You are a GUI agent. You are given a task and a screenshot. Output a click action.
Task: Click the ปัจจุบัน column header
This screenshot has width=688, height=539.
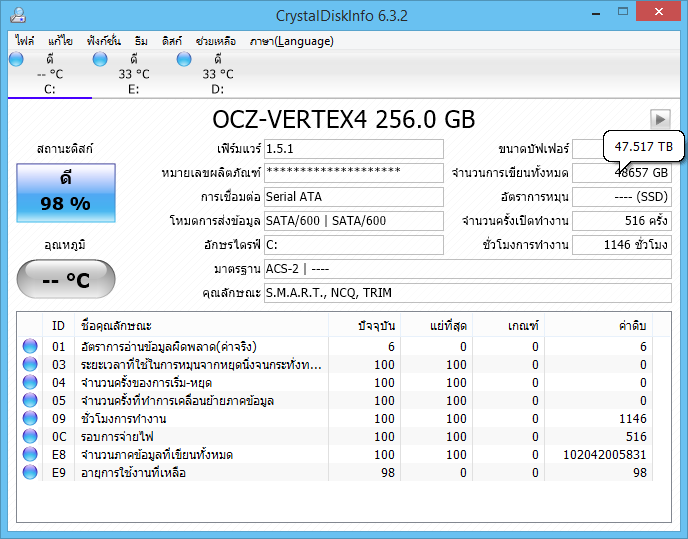point(365,326)
